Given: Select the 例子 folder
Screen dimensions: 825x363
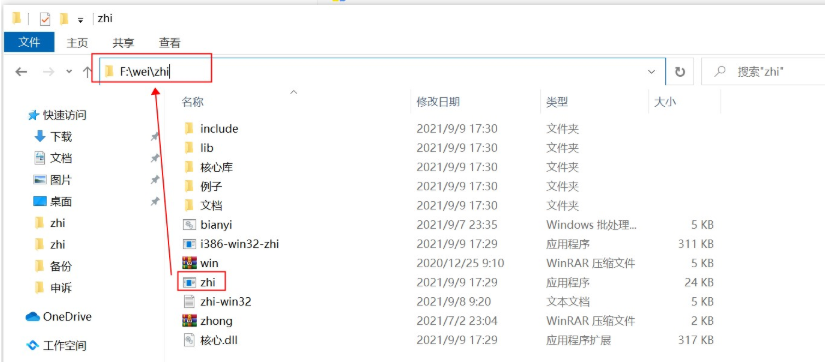Looking at the screenshot, I should coord(212,186).
